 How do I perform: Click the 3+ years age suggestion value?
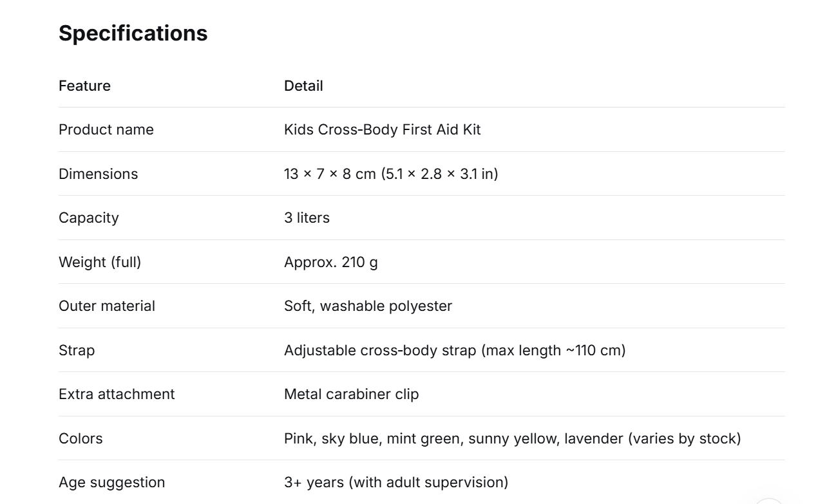(x=396, y=482)
